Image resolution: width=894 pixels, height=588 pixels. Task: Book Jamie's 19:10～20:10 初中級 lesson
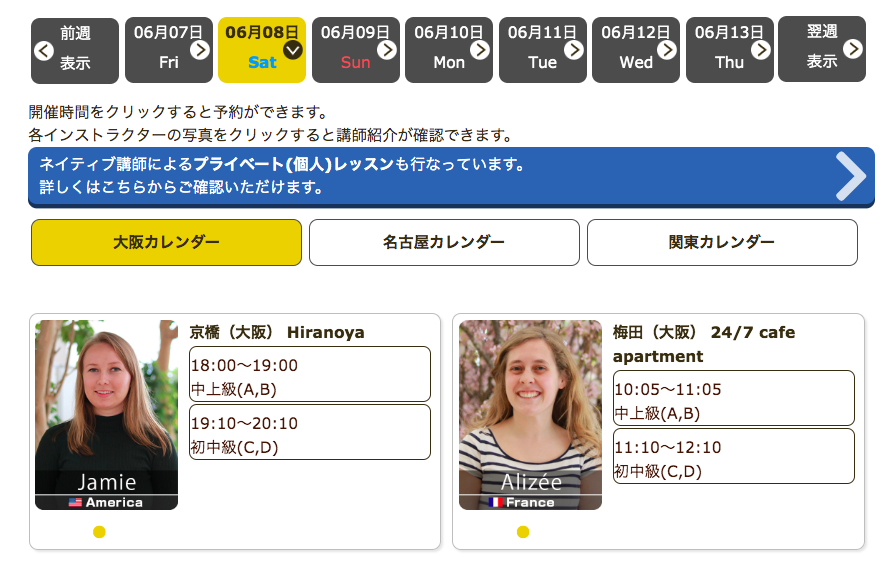pyautogui.click(x=310, y=433)
